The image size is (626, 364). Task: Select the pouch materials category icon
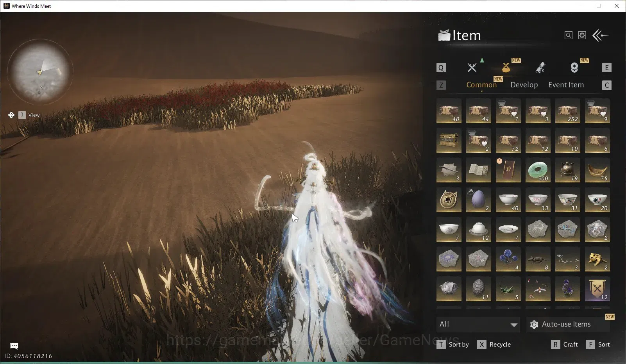506,68
